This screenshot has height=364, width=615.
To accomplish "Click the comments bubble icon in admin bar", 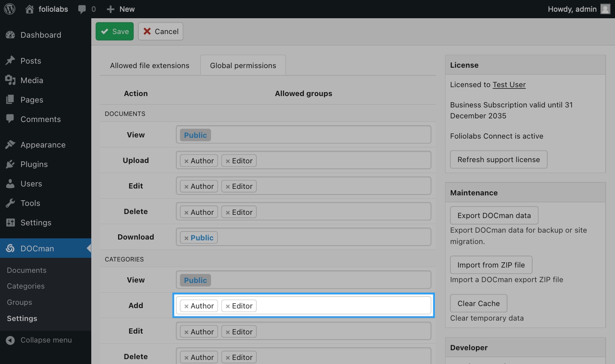I will tap(82, 9).
